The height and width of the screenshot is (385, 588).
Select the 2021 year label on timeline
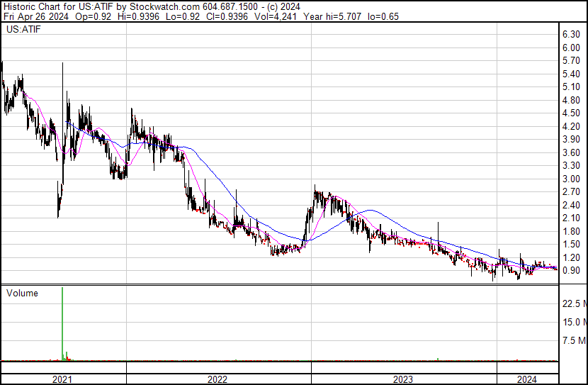(x=62, y=379)
